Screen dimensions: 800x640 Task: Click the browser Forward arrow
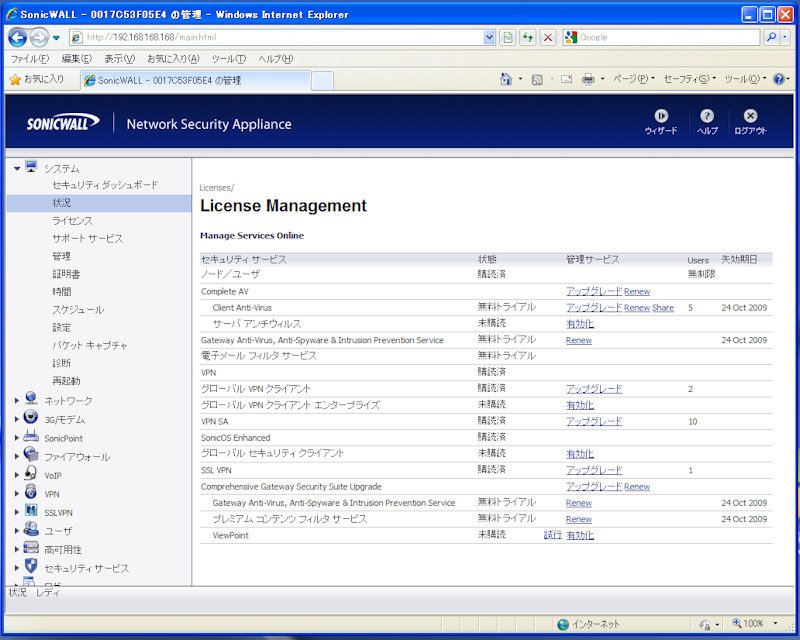pyautogui.click(x=39, y=37)
